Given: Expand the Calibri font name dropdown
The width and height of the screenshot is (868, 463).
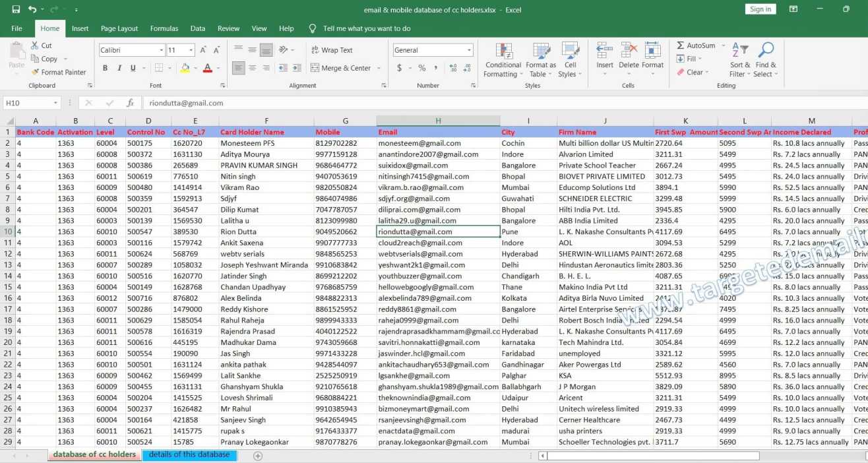Looking at the screenshot, I should (162, 50).
